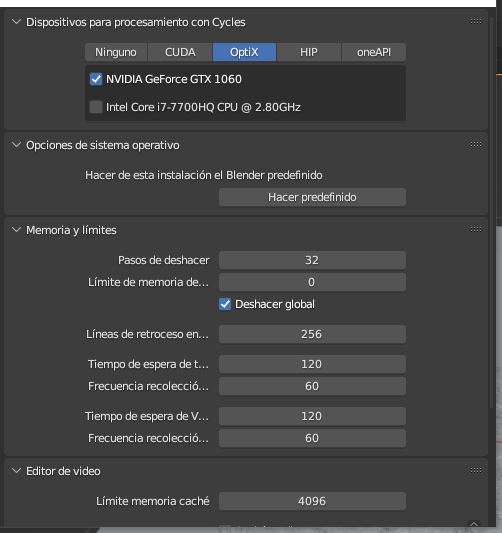
Task: Select the OptiX backend tab
Action: 244,52
